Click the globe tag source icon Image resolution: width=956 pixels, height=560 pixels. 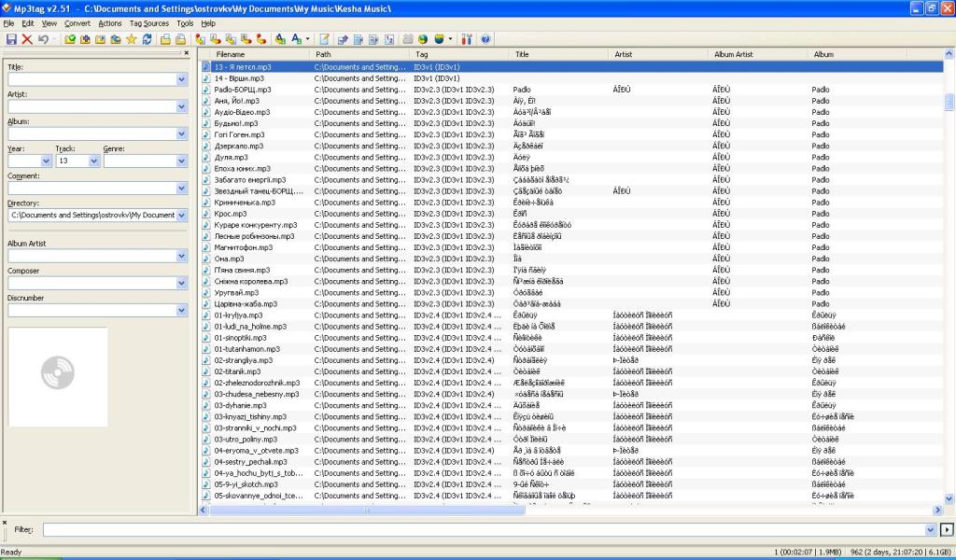click(422, 39)
